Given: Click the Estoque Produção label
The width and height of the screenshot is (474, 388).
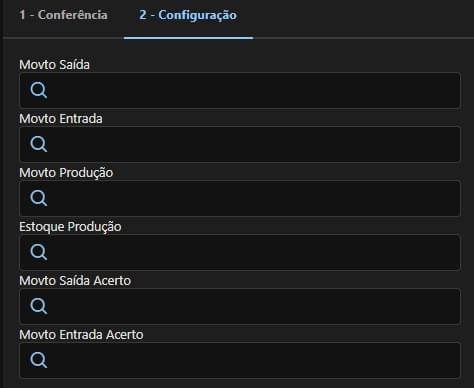Looking at the screenshot, I should pyautogui.click(x=70, y=227).
